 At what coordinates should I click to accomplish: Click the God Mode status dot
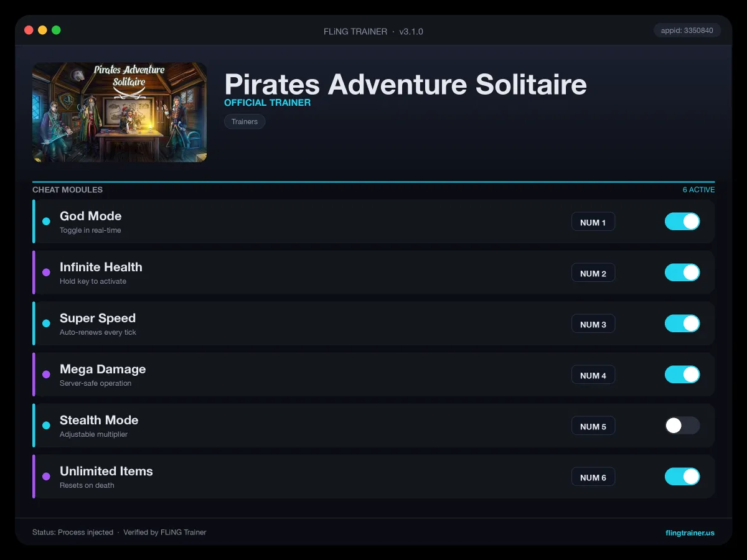tap(46, 222)
